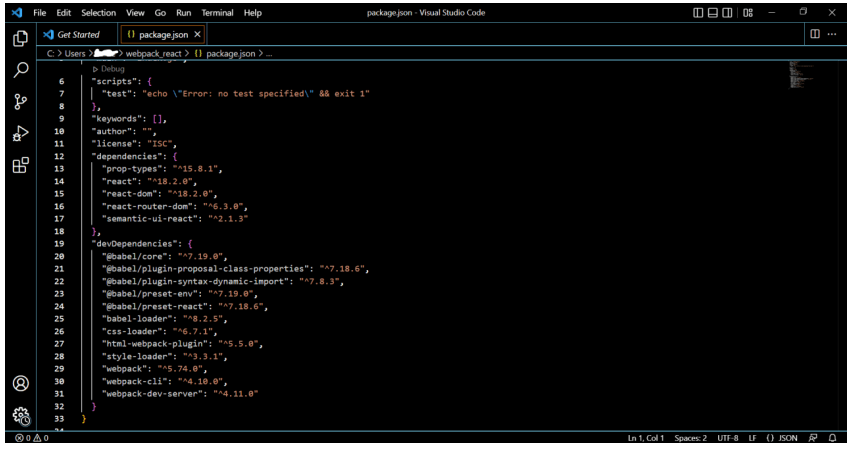Open the Go menu

click(x=160, y=13)
